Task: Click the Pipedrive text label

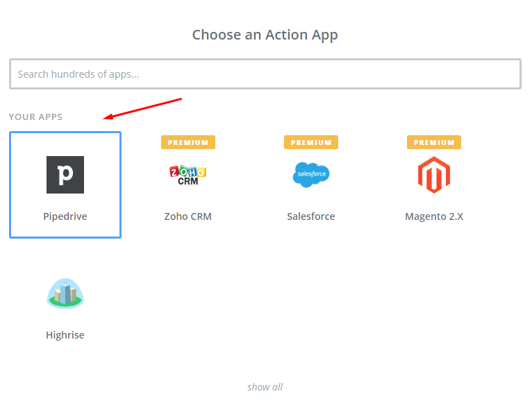Action: tap(65, 216)
